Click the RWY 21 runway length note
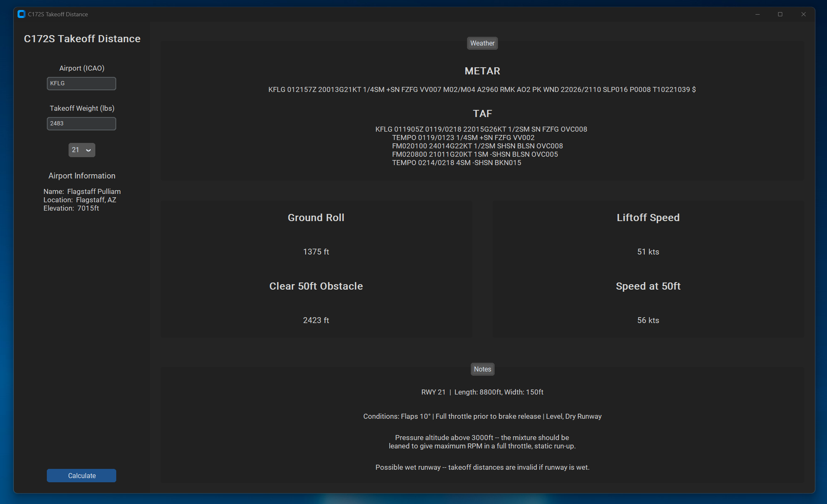This screenshot has width=827, height=504. (x=482, y=392)
